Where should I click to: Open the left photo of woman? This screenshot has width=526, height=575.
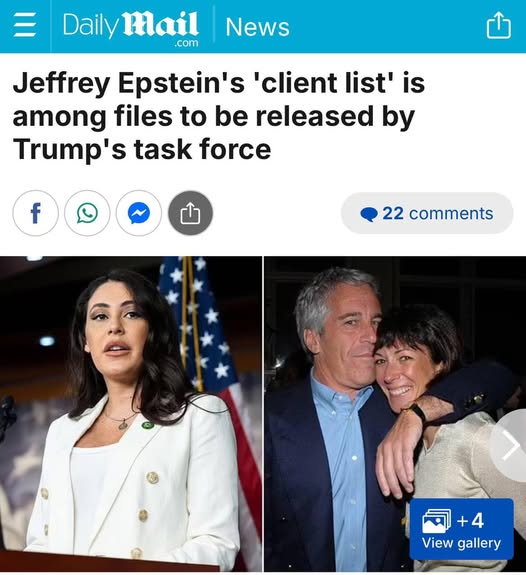pyautogui.click(x=131, y=414)
